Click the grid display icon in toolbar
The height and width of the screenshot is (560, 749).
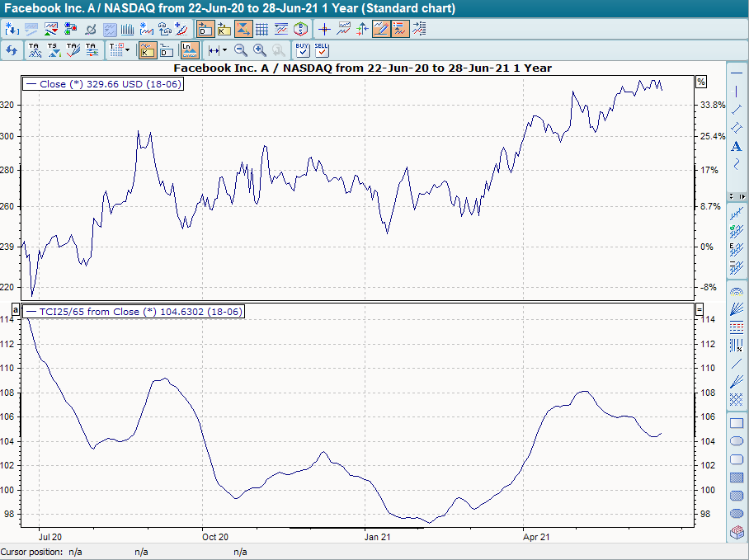(x=261, y=29)
